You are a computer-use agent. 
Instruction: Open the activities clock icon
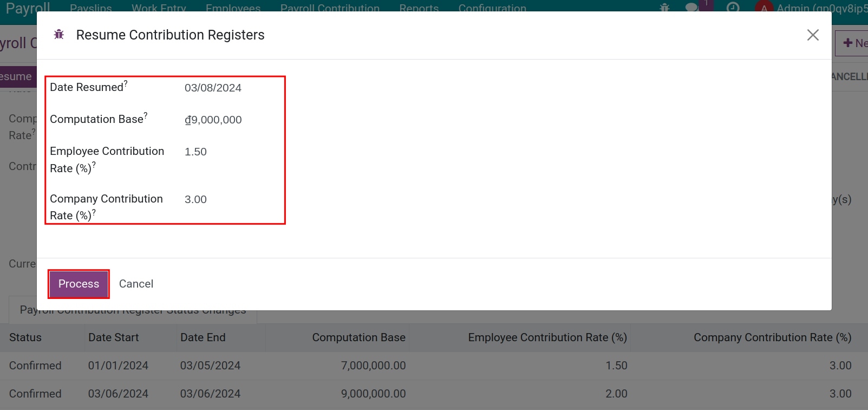pyautogui.click(x=733, y=8)
